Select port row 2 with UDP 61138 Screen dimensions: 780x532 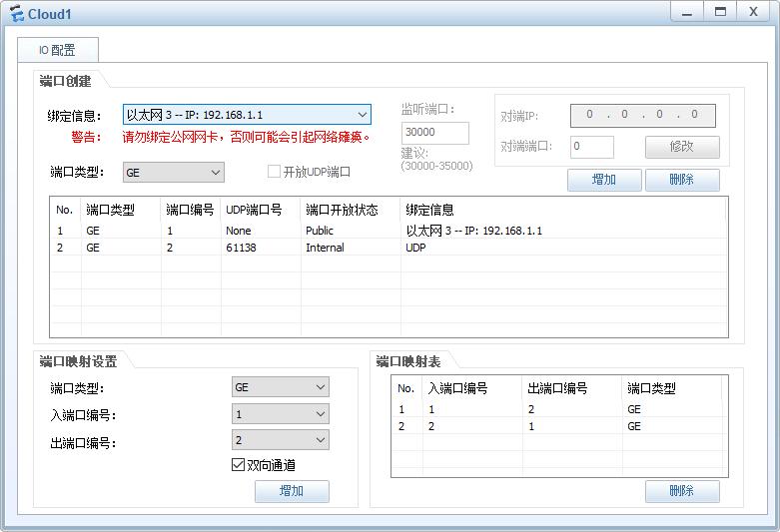pos(389,248)
